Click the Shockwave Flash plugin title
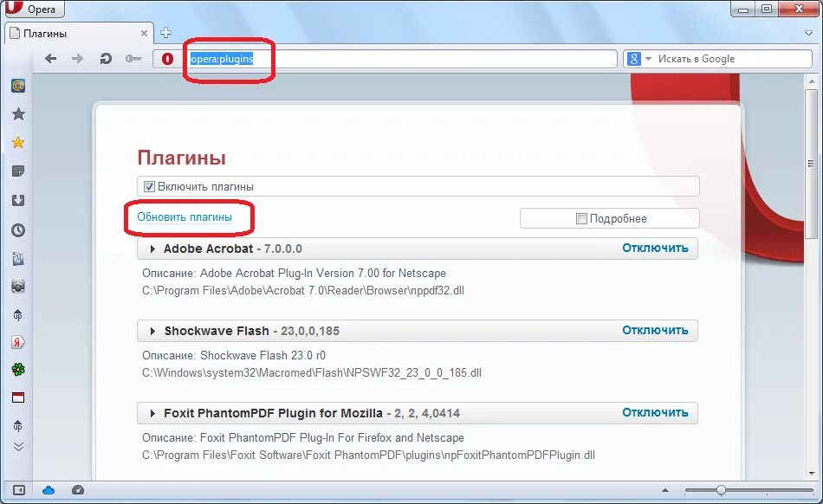 [217, 331]
